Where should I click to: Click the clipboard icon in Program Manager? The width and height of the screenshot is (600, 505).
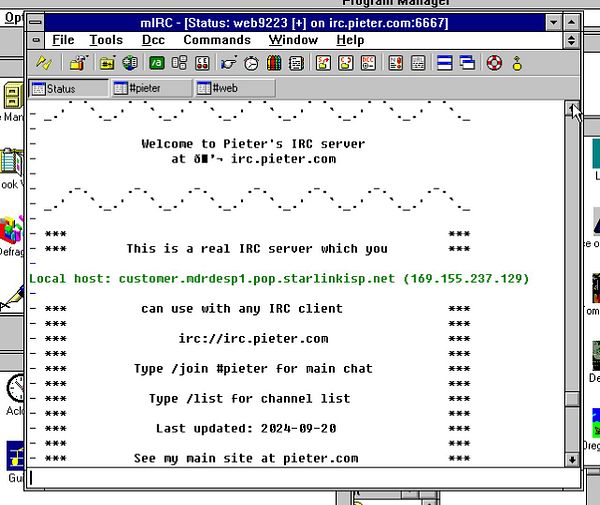[11, 162]
